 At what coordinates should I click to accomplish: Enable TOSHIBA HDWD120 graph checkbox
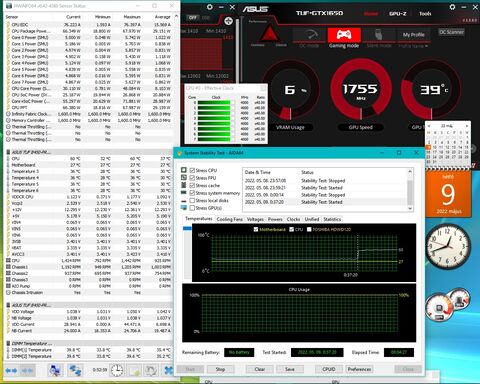(x=309, y=229)
